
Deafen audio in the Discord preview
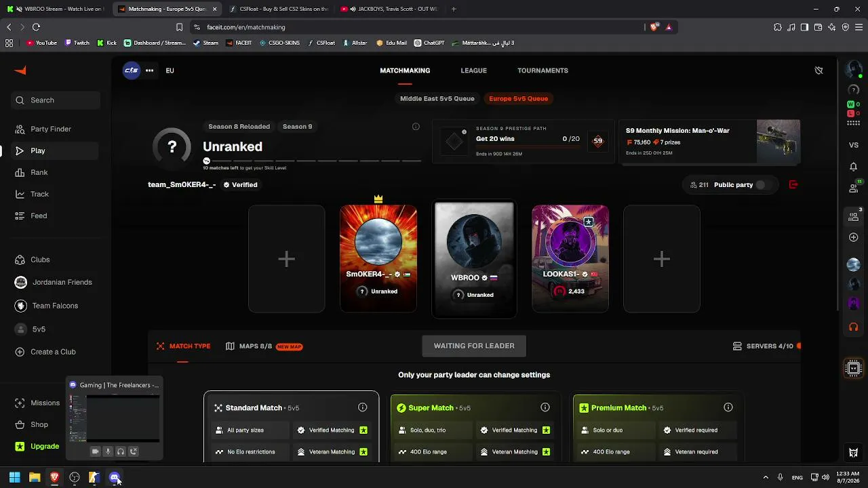point(121,451)
